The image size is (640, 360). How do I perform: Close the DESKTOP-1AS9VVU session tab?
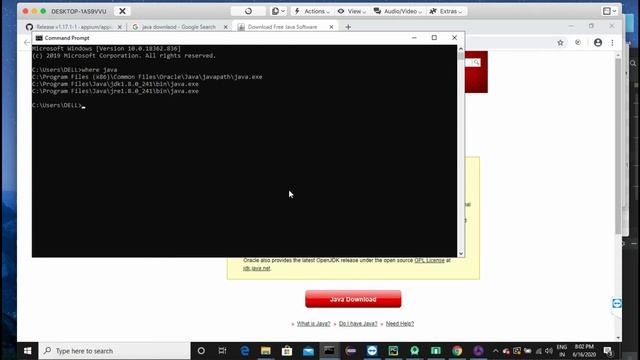click(122, 11)
